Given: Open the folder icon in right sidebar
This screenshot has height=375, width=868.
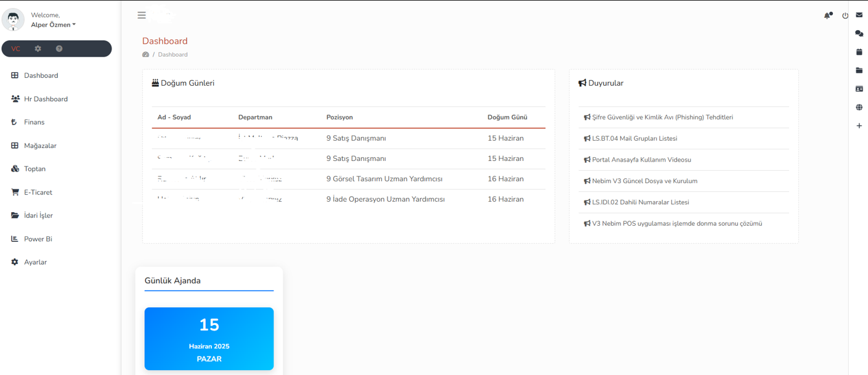Looking at the screenshot, I should tap(859, 70).
